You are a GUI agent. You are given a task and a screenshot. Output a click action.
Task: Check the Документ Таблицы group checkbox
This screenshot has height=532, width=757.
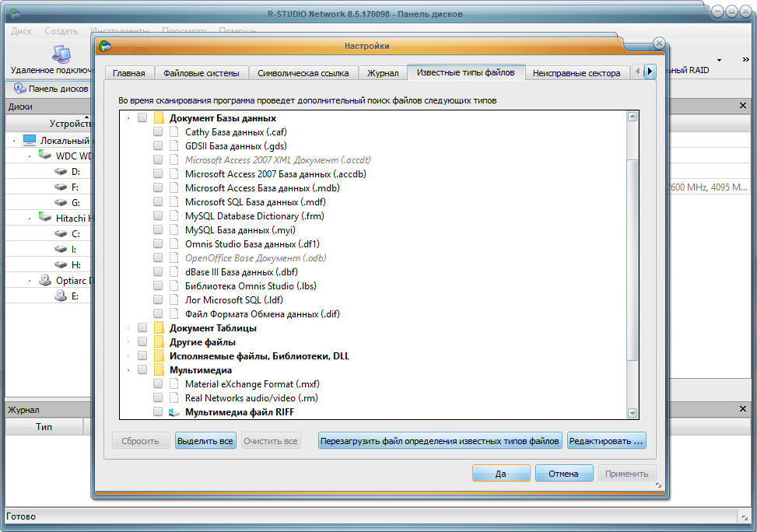click(142, 327)
